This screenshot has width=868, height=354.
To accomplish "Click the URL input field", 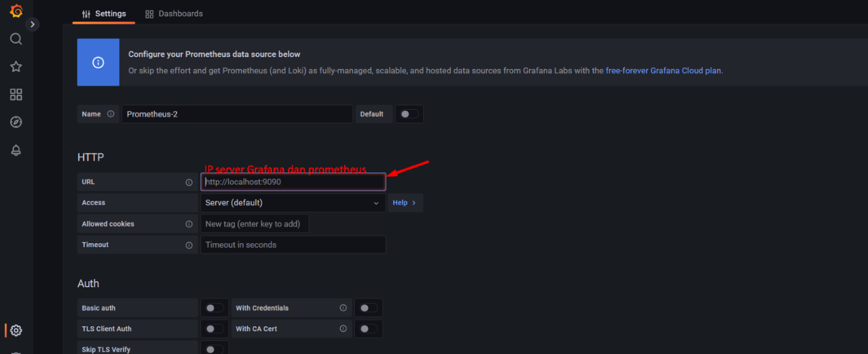I will click(293, 182).
